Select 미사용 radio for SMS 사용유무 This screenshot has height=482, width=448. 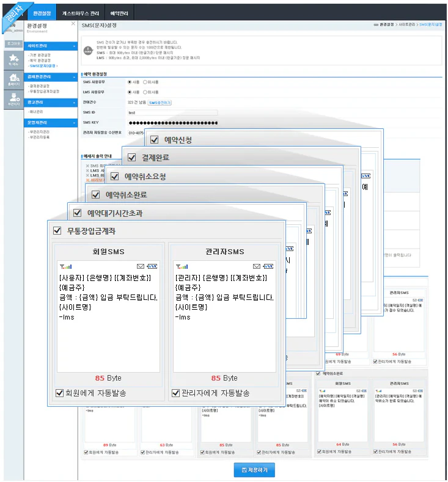click(x=145, y=82)
